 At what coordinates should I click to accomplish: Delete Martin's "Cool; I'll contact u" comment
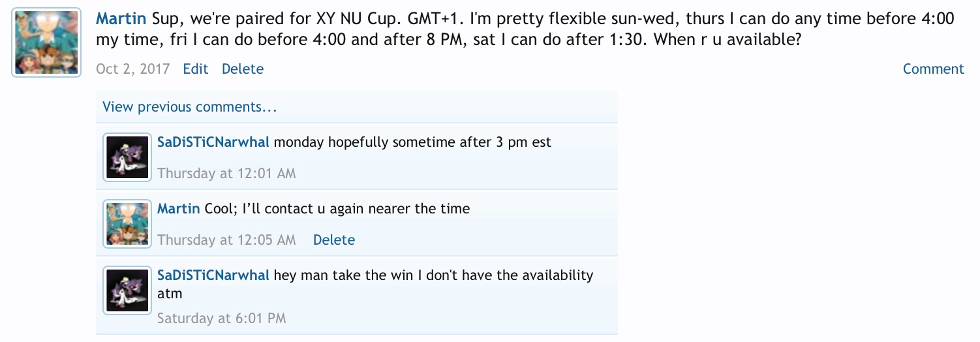[334, 240]
